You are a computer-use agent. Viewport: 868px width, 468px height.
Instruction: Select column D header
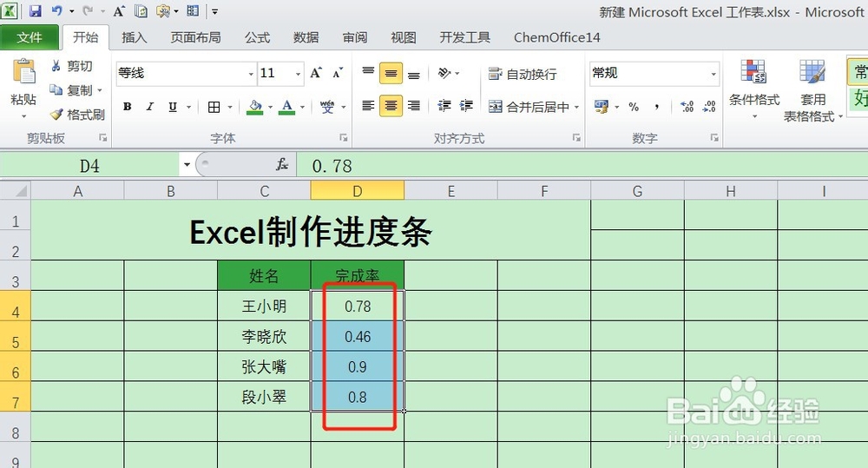[x=358, y=191]
